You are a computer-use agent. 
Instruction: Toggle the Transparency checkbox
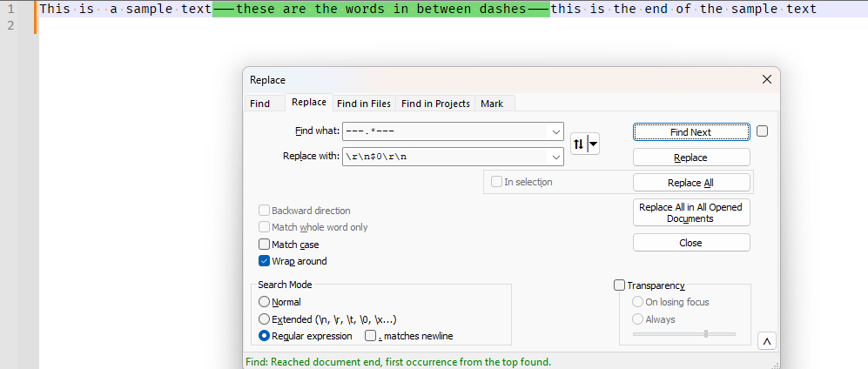pyautogui.click(x=620, y=285)
